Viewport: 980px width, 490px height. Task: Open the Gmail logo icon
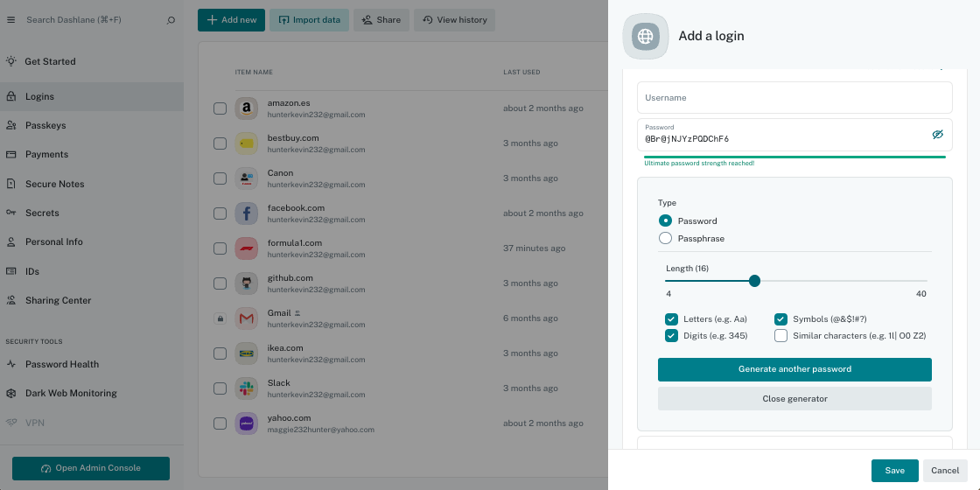click(246, 318)
